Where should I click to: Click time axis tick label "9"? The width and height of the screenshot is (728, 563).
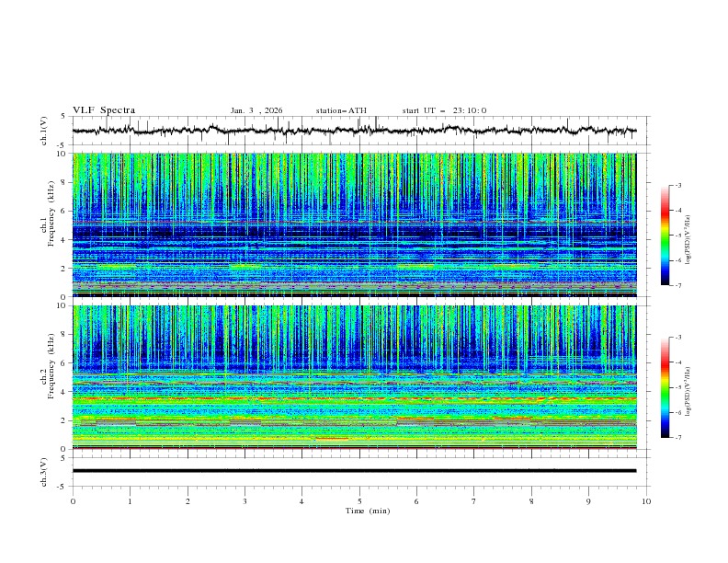click(x=588, y=501)
